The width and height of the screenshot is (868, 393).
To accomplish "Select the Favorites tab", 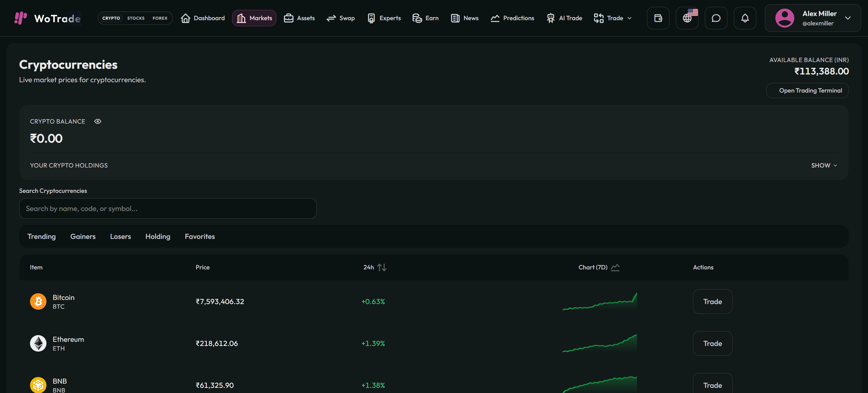I will coord(200,237).
